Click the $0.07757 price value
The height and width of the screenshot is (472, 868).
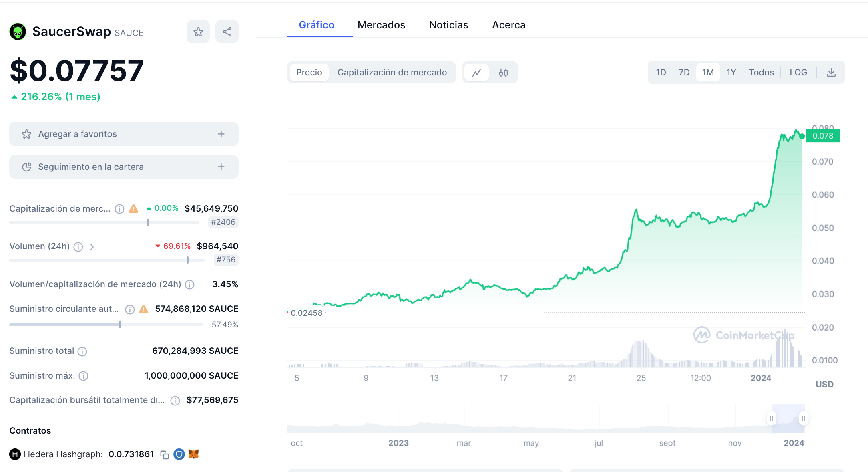click(x=76, y=71)
